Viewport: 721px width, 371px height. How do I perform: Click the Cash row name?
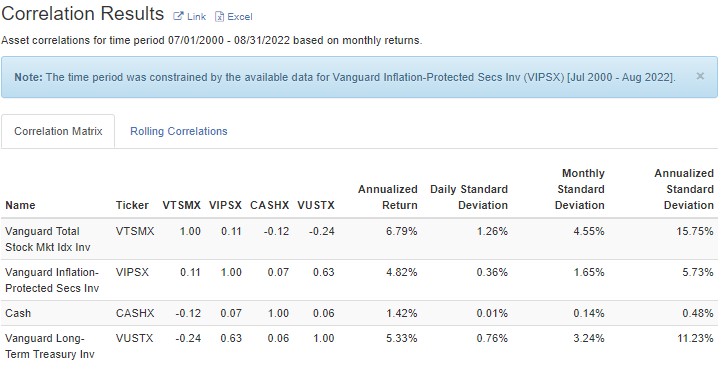click(x=18, y=314)
